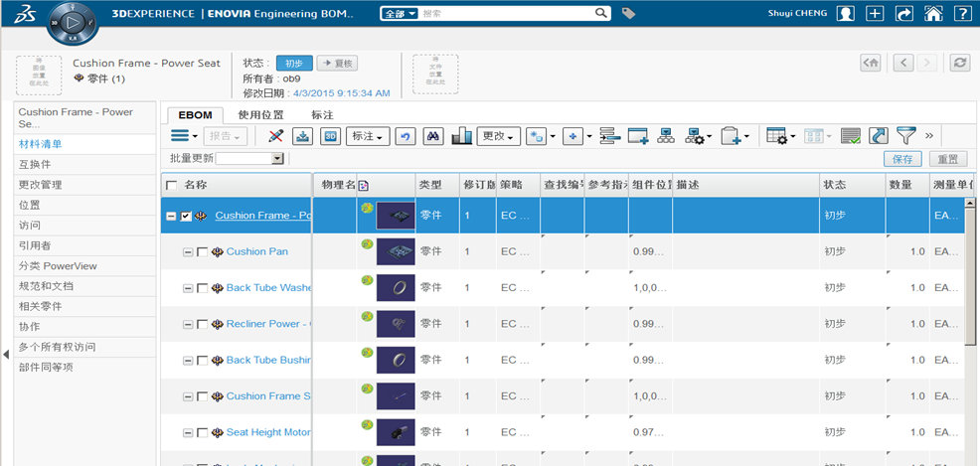Viewport: 980px width, 466px height.
Task: Switch to the EBOM tab
Action: tap(195, 115)
